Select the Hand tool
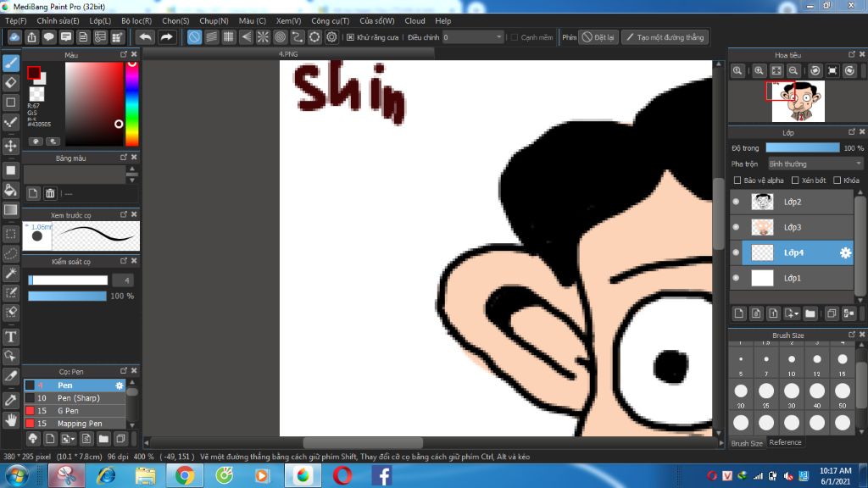This screenshot has width=868, height=488. 11,420
